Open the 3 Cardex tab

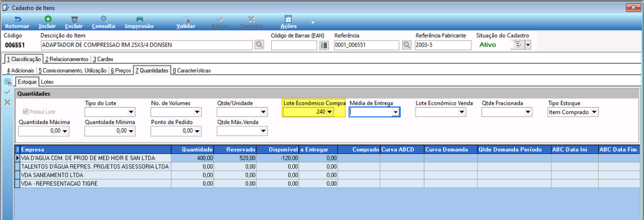(102, 59)
